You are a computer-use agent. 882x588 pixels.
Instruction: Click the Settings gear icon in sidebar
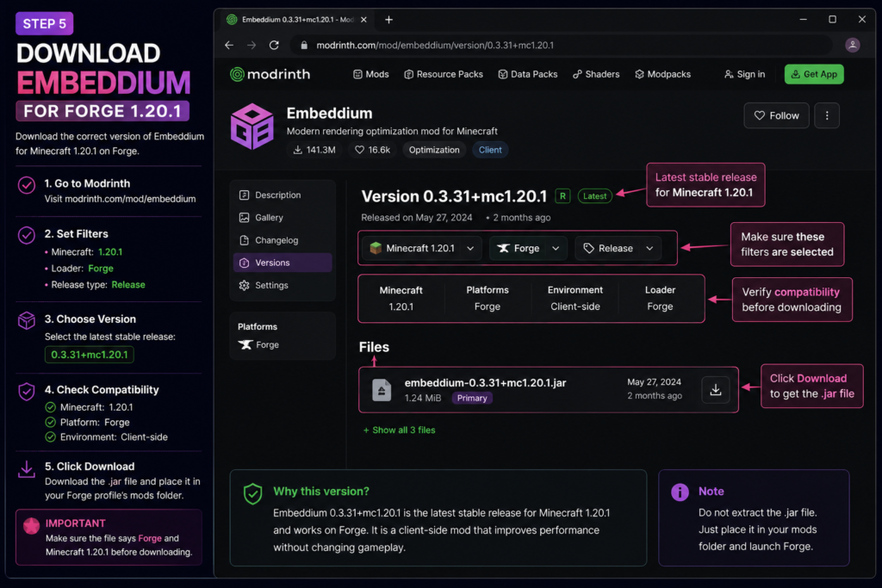point(244,285)
